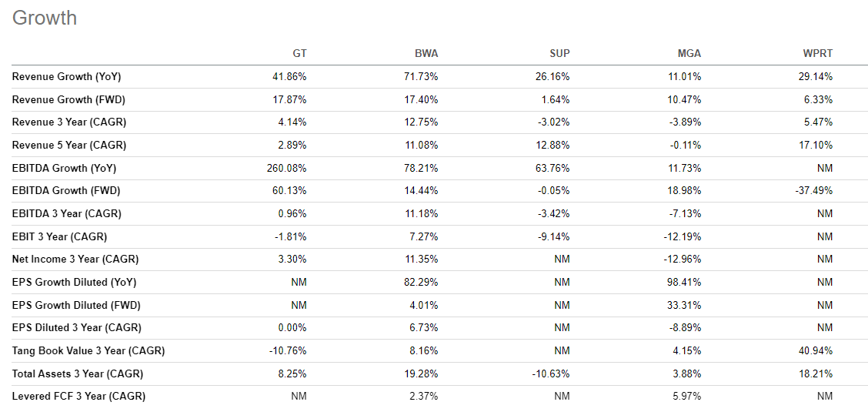Select the Levered FCF 3 Year (CAGR) label
Viewport: 868px width, 412px height.
tap(78, 397)
